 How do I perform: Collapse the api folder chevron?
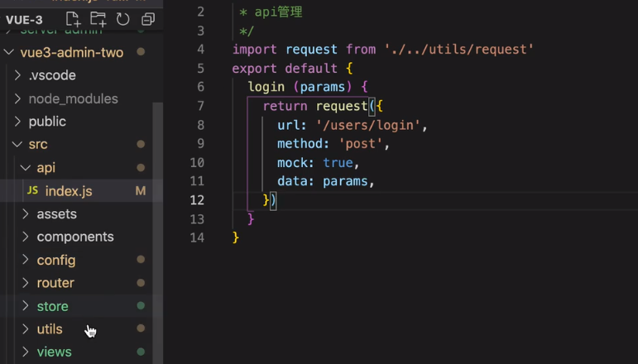[25, 168]
